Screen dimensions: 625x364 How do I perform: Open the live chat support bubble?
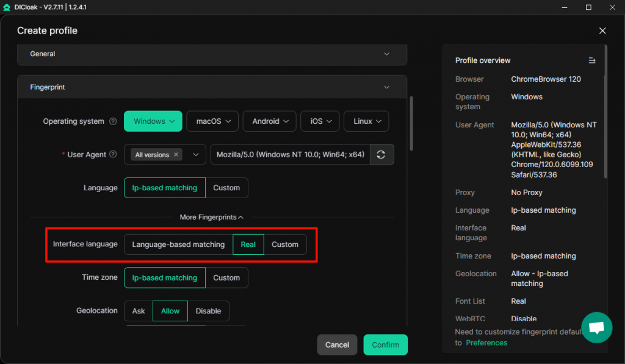596,327
